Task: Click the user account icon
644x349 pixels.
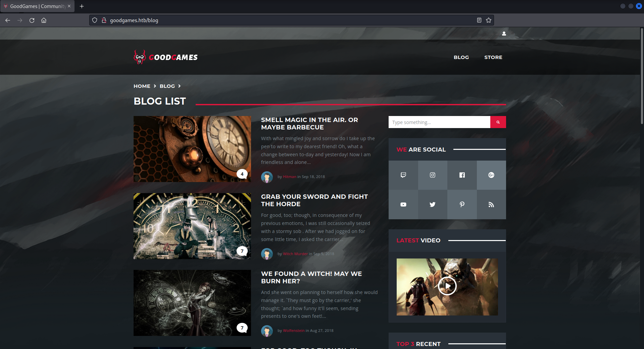Action: [x=504, y=34]
